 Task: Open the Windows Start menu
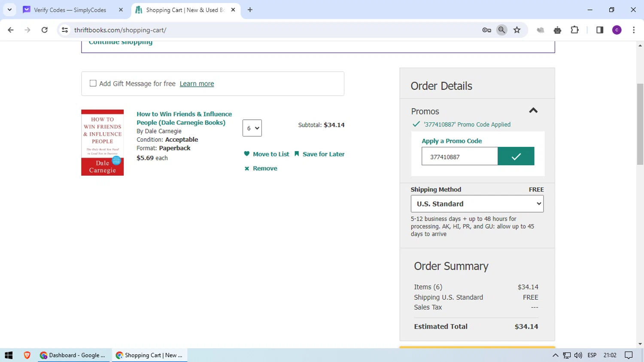[x=9, y=355]
